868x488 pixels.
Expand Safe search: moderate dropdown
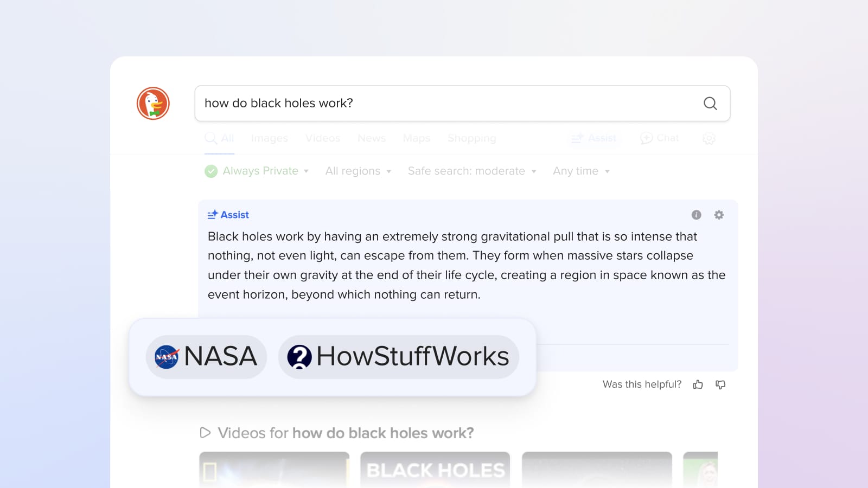pyautogui.click(x=471, y=171)
